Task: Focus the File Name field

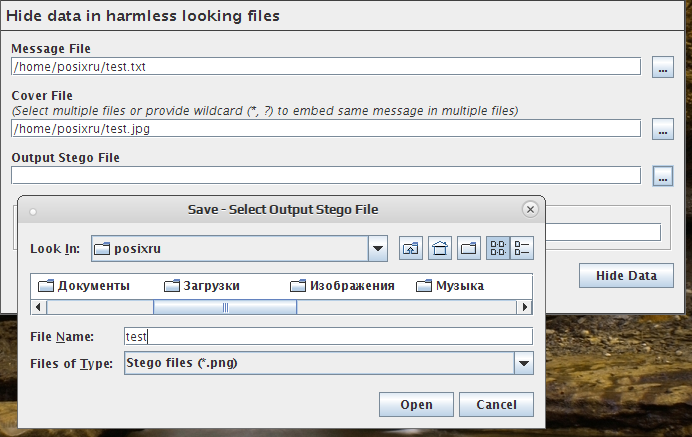Action: point(328,336)
